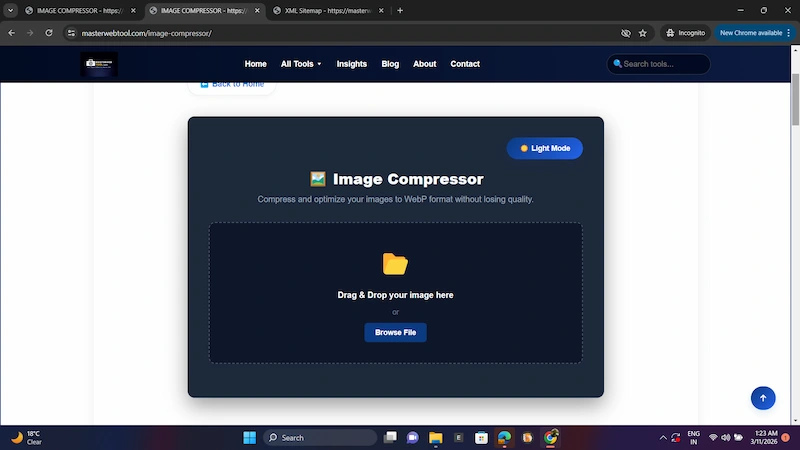Open the clock showing 1:23 AM
800x450 pixels.
click(x=763, y=437)
